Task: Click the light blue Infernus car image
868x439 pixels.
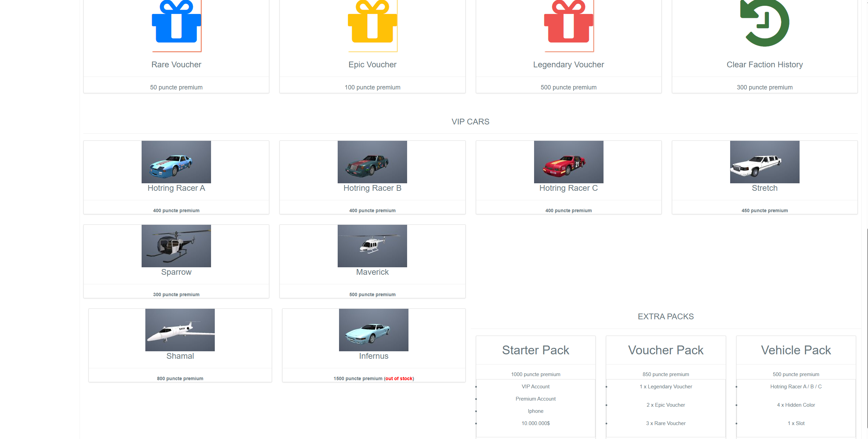Action: (374, 330)
